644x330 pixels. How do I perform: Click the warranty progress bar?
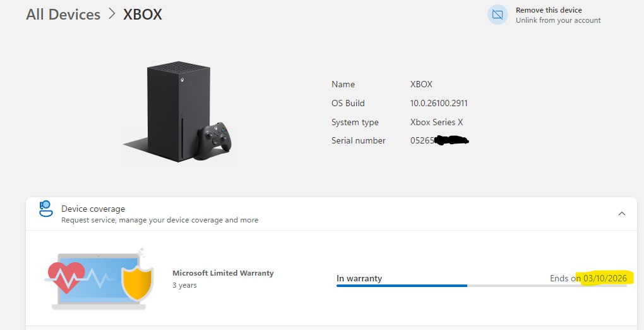tap(481, 286)
